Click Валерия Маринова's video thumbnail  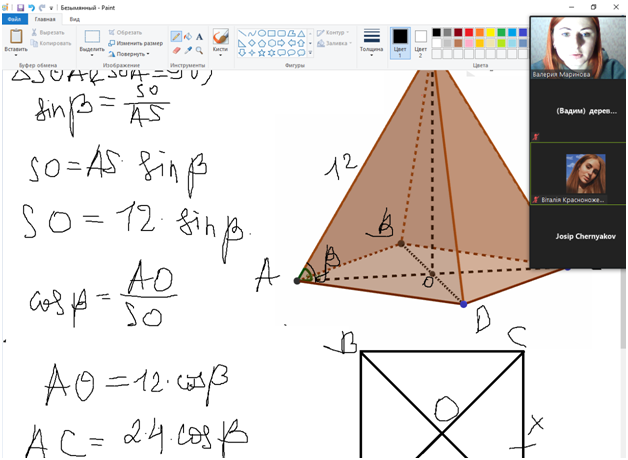pyautogui.click(x=578, y=46)
